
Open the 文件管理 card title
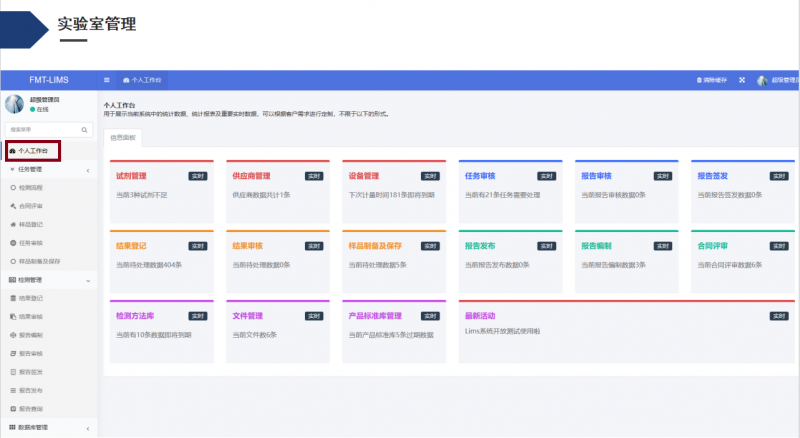247,316
